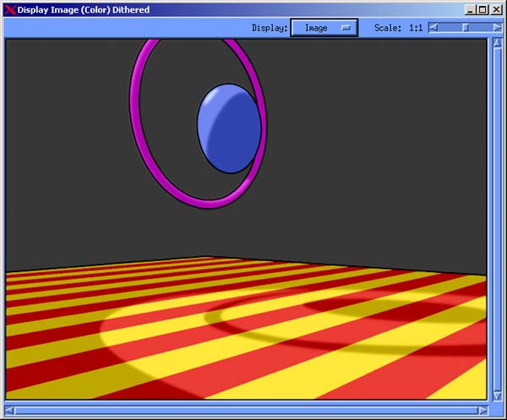Click the vertical scrollbar track
This screenshot has height=420, width=507.
pyautogui.click(x=498, y=220)
